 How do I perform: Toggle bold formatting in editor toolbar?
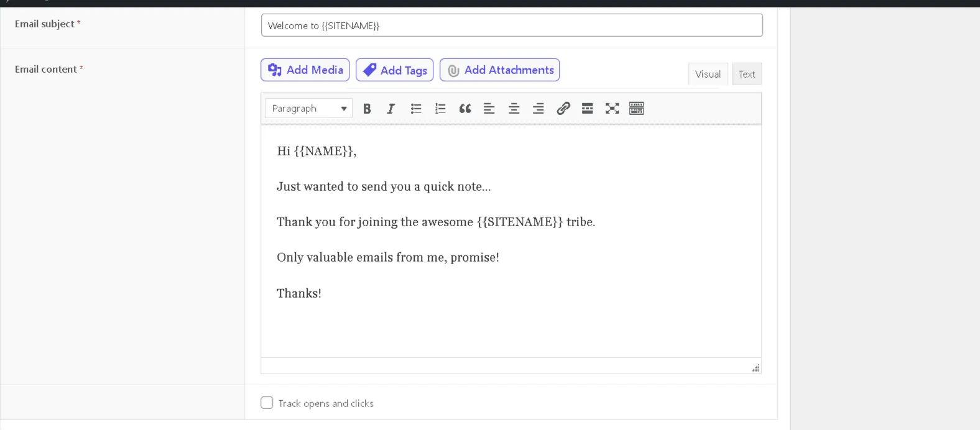(x=367, y=109)
